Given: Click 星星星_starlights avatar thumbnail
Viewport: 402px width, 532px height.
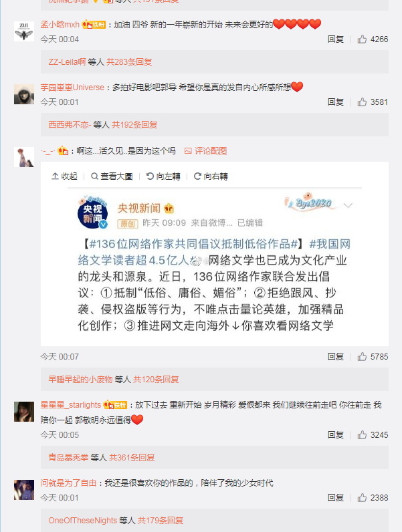Looking at the screenshot, I should pos(24,412).
